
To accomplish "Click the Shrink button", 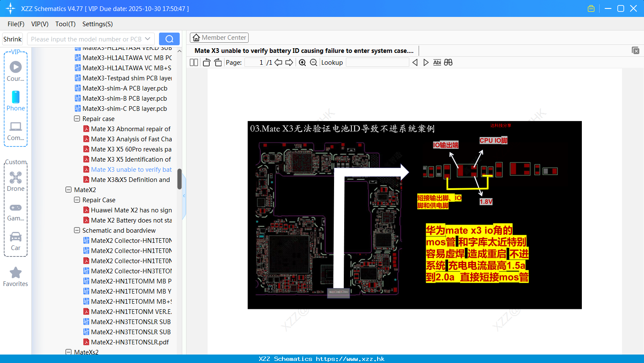I will tap(13, 39).
